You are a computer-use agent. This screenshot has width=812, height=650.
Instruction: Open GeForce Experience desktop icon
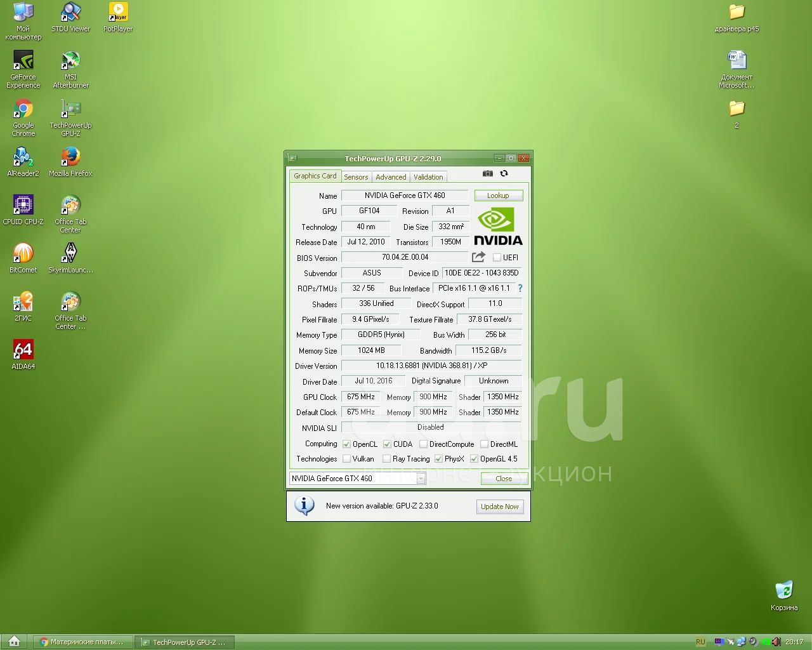click(23, 69)
